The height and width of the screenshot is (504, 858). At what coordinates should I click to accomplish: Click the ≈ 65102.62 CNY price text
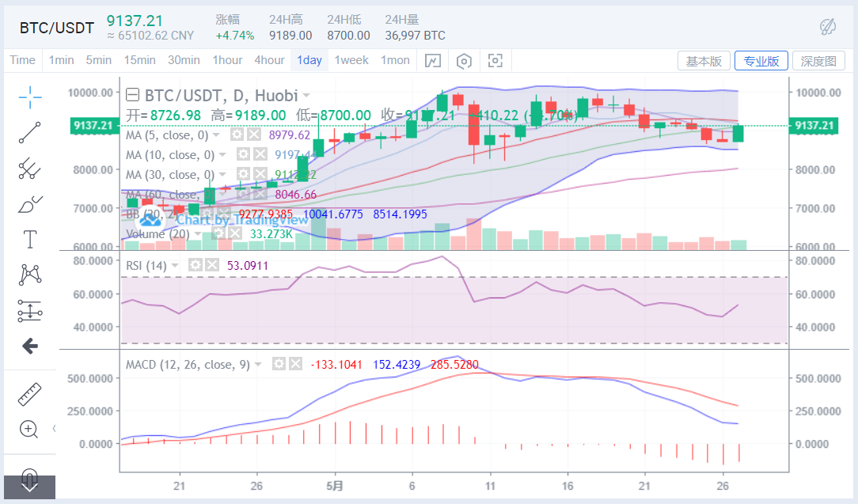point(150,36)
